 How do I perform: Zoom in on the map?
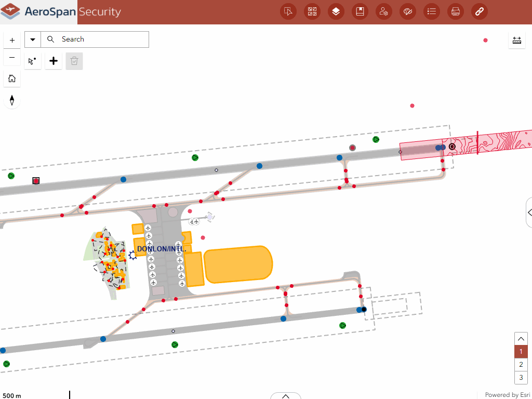tap(12, 40)
